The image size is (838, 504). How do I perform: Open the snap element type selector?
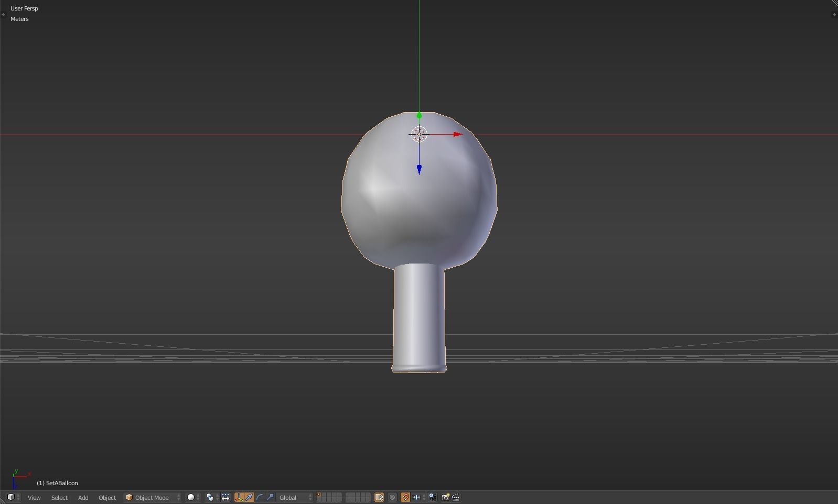[418, 497]
